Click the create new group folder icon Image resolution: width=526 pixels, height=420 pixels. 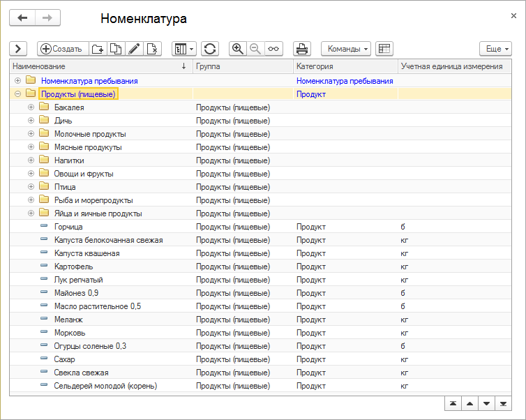coord(98,49)
